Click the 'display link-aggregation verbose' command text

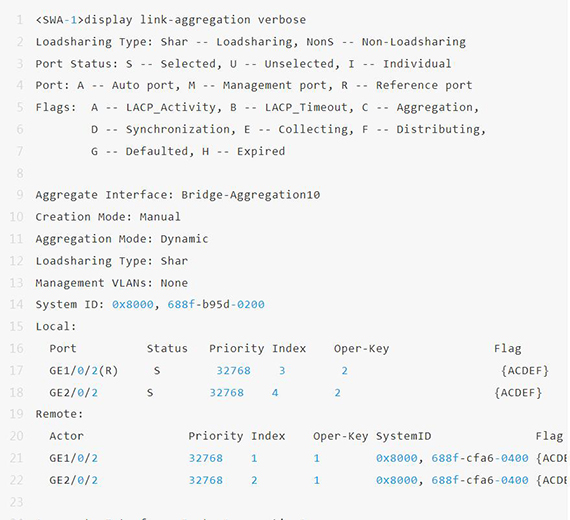195,20
